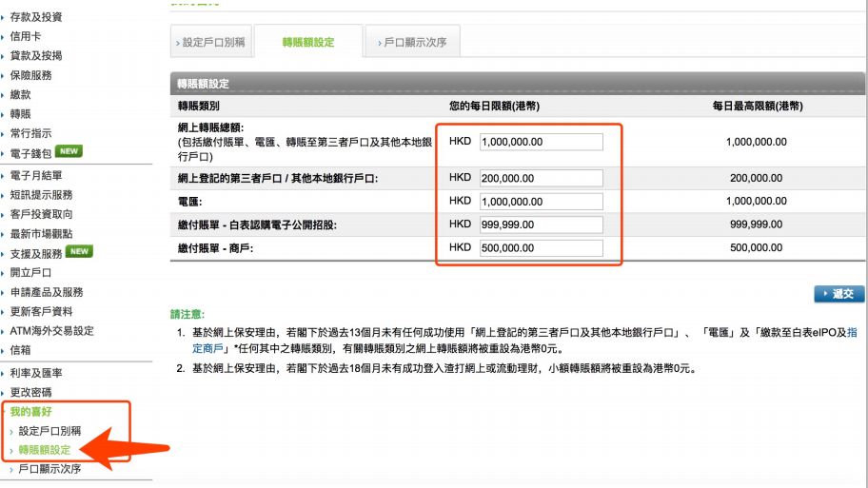Switch to the 設定戶口別稱 tab
The height and width of the screenshot is (488, 868).
[211, 42]
